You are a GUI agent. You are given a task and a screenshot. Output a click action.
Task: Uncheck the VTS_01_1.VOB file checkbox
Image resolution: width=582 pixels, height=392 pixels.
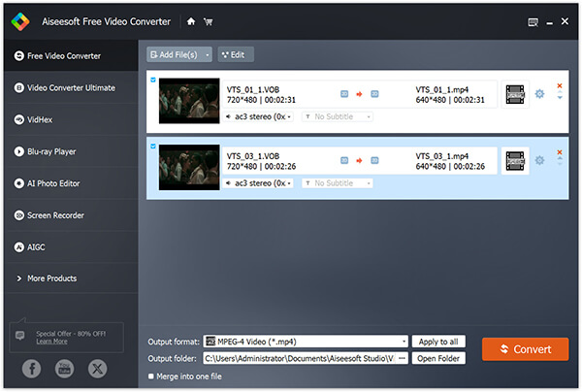153,80
